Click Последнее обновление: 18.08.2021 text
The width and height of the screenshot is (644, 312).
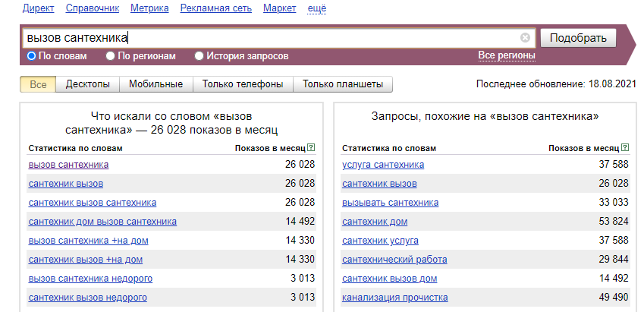tap(556, 84)
